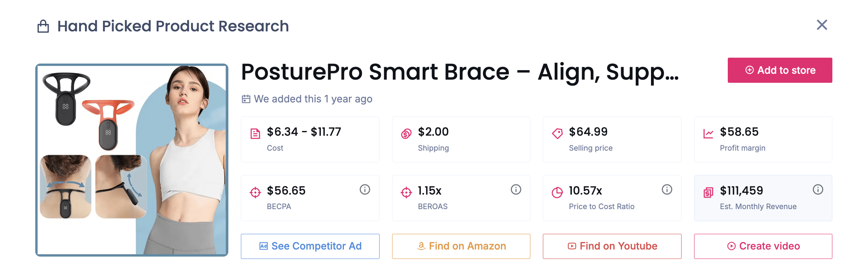The width and height of the screenshot is (868, 266).
Task: Click the calendar icon beside the added date
Action: (246, 99)
